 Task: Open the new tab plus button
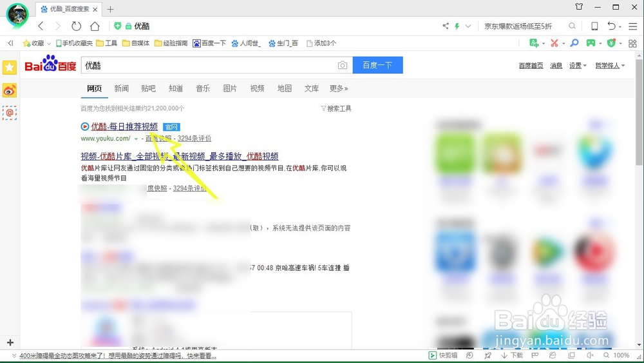[110, 9]
